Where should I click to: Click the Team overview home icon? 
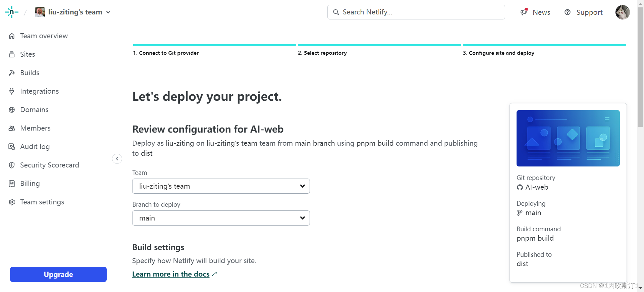click(12, 36)
